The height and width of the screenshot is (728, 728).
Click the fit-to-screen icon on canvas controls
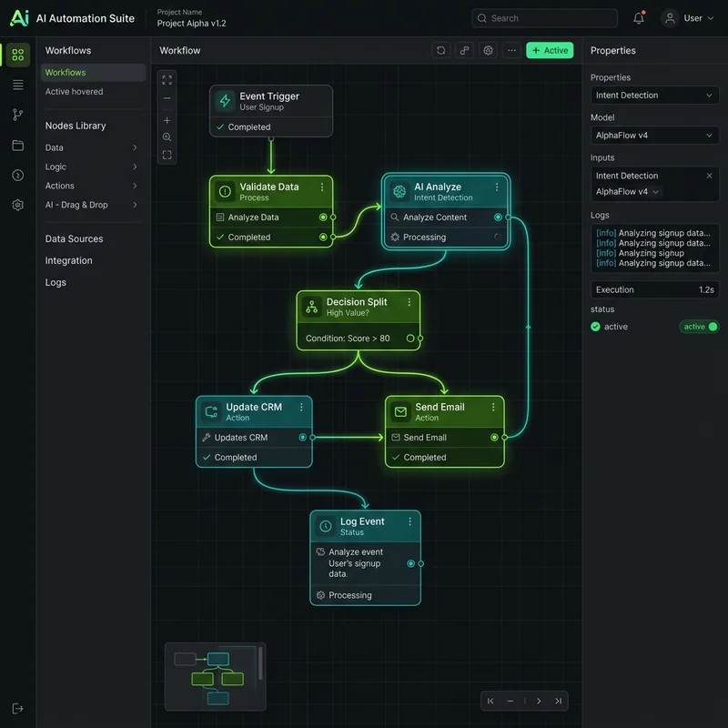[167, 80]
